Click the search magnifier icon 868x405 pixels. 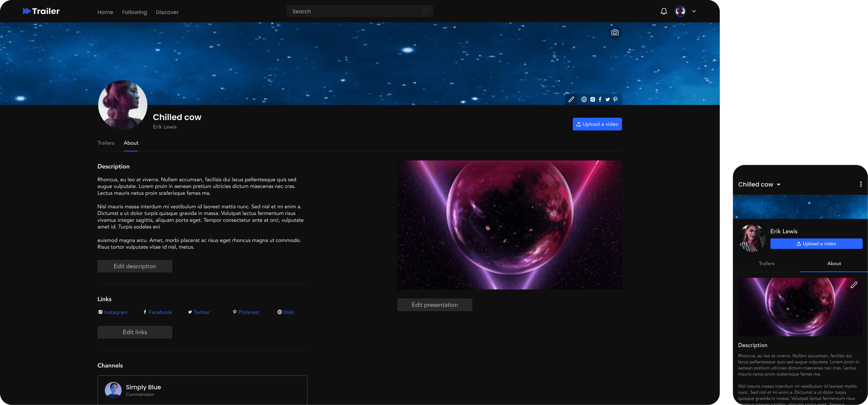point(425,12)
